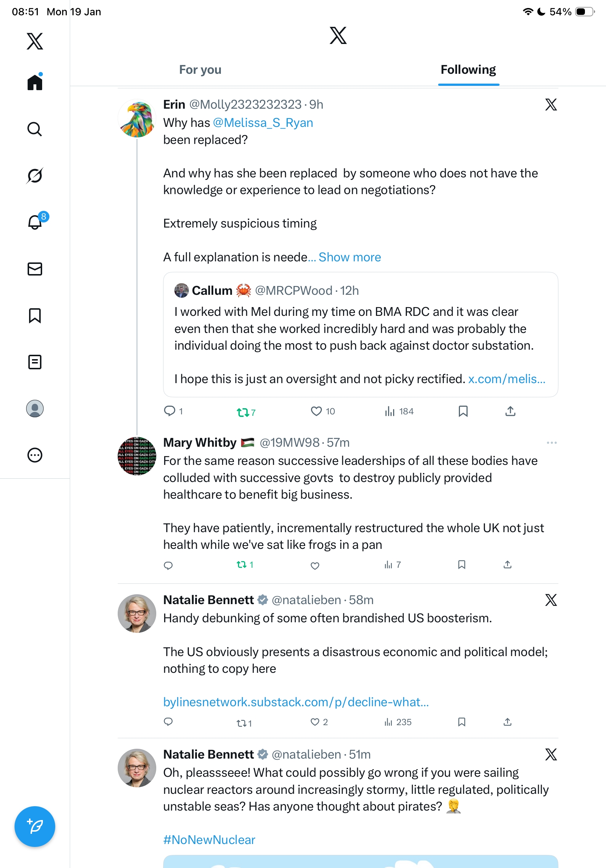
Task: Open the Notifications bell
Action: pos(35,222)
